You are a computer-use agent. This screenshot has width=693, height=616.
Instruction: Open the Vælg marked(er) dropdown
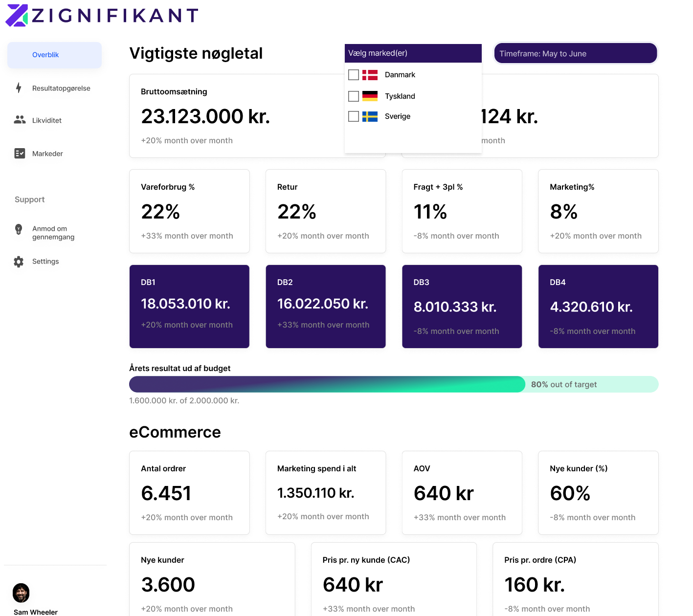click(413, 53)
